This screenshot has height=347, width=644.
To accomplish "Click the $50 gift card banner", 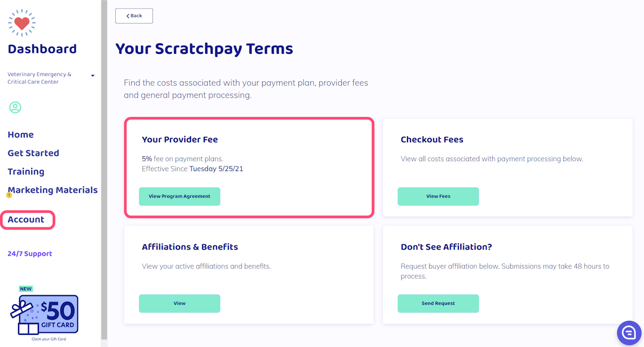I will pos(45,315).
